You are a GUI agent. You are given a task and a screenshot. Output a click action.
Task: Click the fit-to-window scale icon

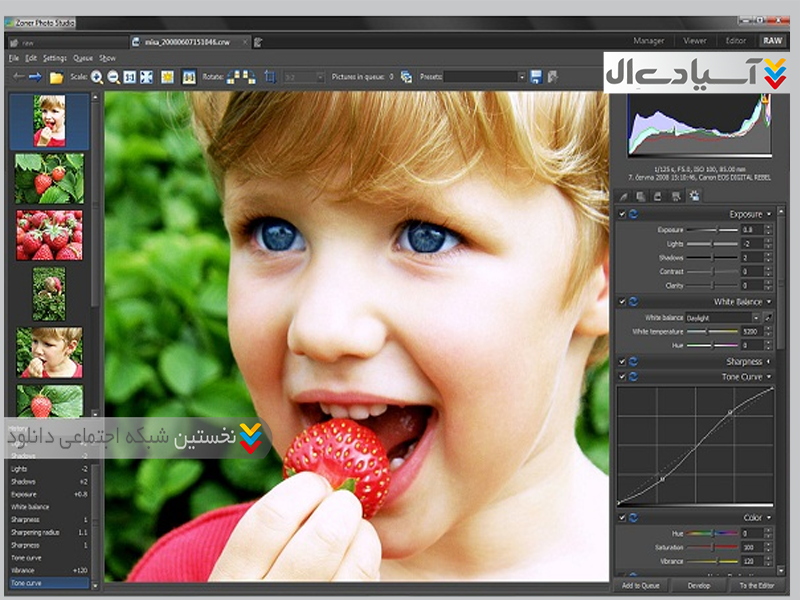pos(146,77)
